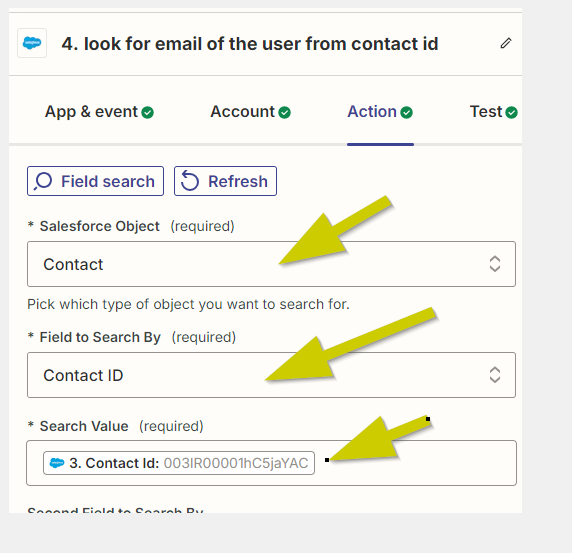Open the Account tab
572x553 pixels.
[251, 112]
